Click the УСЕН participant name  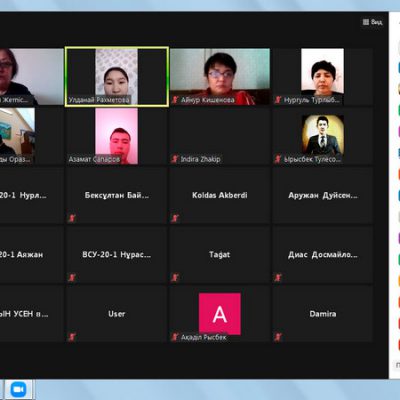coord(24,314)
